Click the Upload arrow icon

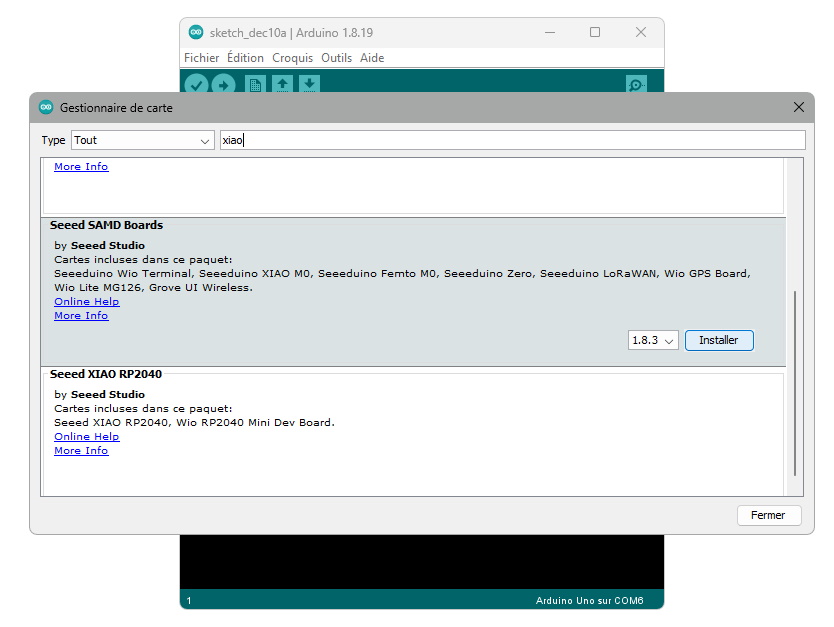coord(223,84)
